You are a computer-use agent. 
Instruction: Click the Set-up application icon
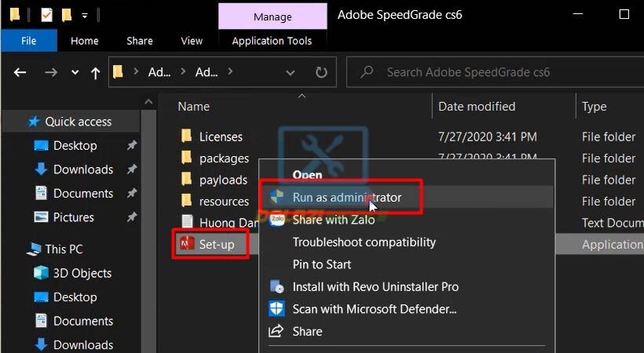[187, 245]
